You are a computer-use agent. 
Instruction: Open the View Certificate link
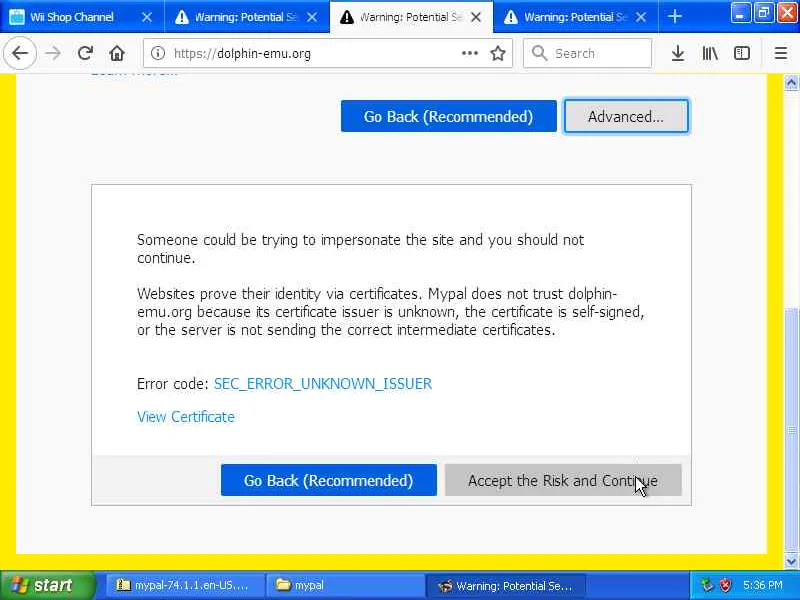(186, 417)
